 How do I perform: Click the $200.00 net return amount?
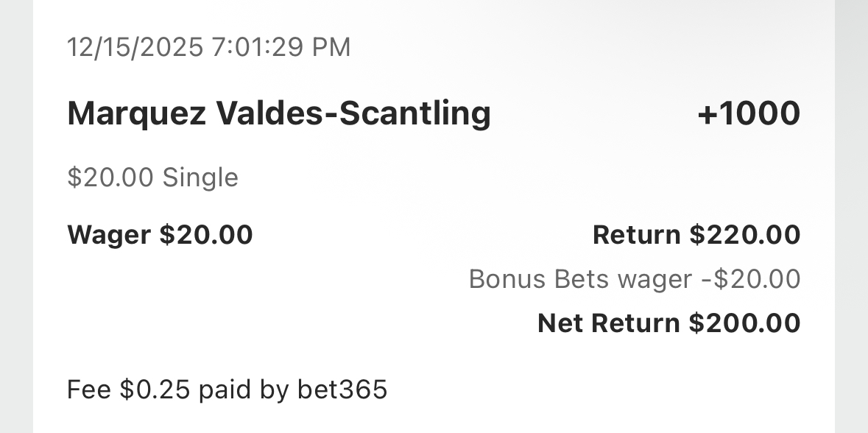tap(744, 324)
